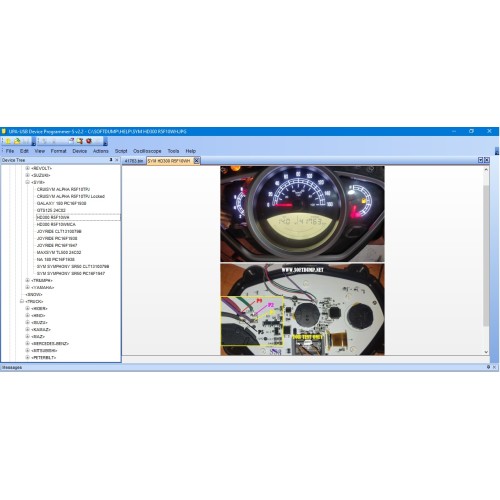500x500 pixels.
Task: Select JOYRIDE CLT1310079B device
Action: (x=59, y=231)
